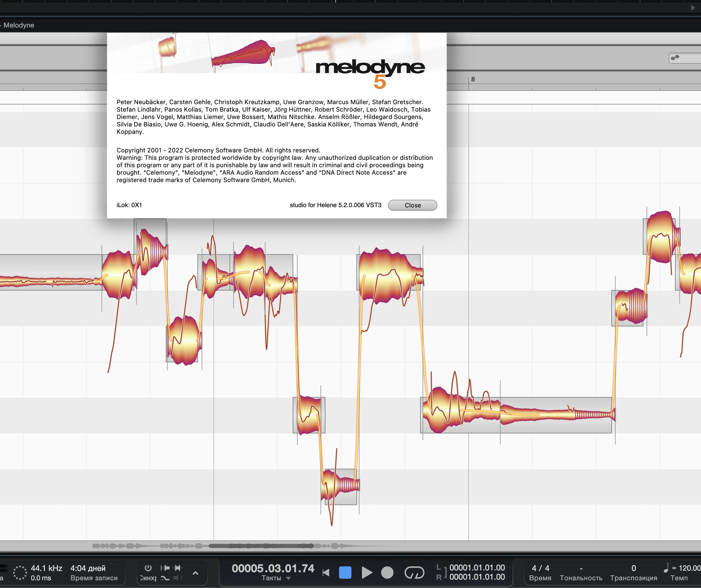Click the Транспозиция value 0
This screenshot has width=701, height=588.
coord(634,568)
